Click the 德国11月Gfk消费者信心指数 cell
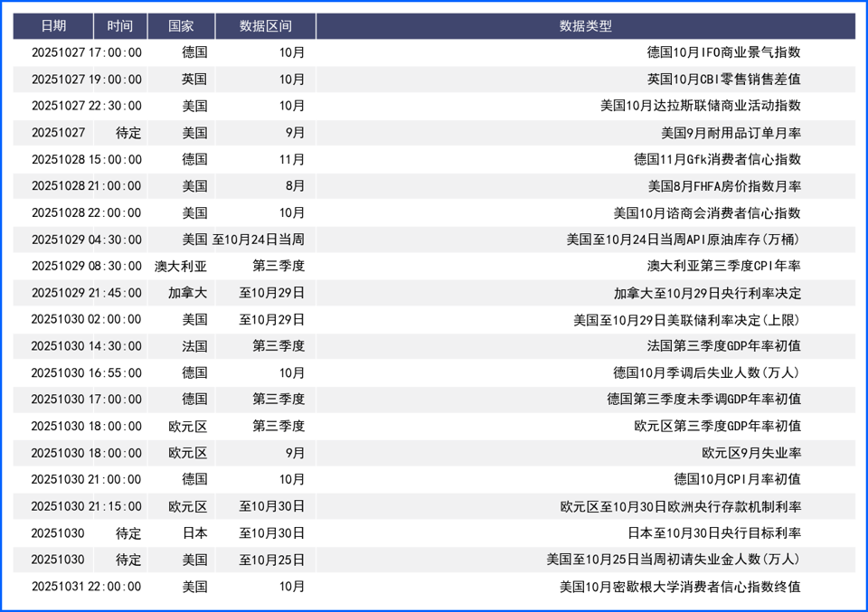This screenshot has height=612, width=868. click(x=717, y=159)
